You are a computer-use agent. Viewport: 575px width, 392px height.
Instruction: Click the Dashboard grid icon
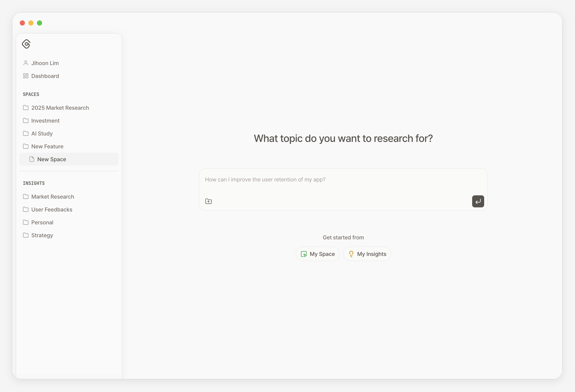click(x=26, y=76)
